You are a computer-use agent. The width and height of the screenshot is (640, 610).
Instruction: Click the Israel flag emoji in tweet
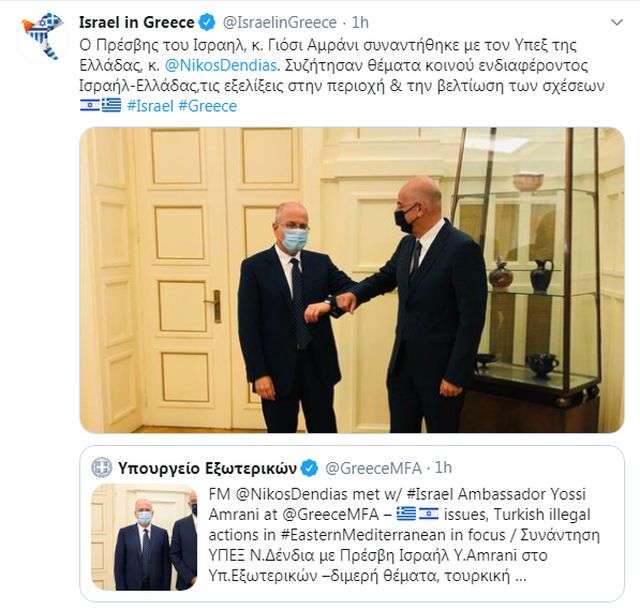pyautogui.click(x=89, y=105)
